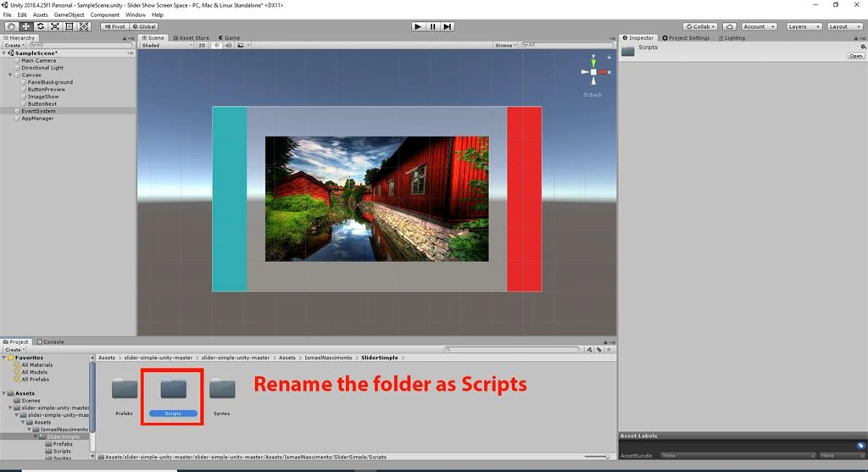Click the scene view search field

pos(567,46)
